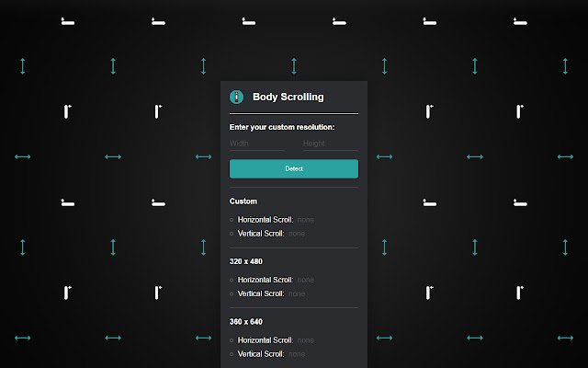Select the 360 x 640 heading
588x368 pixels.
(246, 322)
